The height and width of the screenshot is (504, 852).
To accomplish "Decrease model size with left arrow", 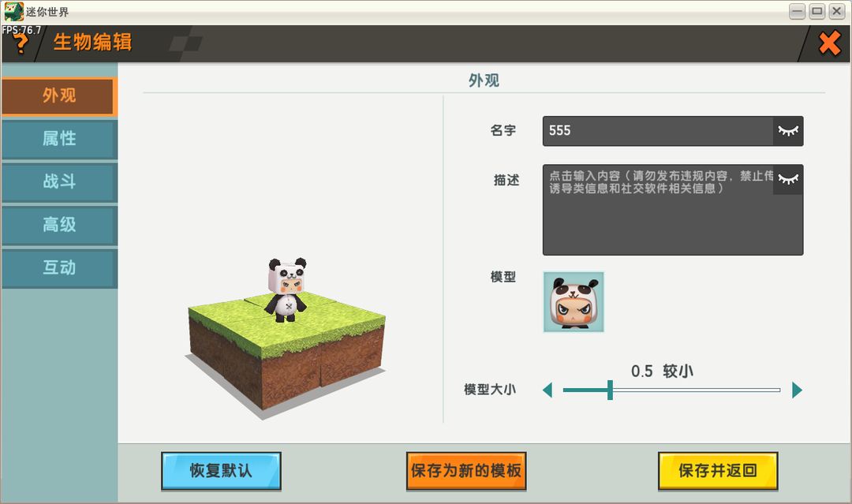I will coord(547,390).
